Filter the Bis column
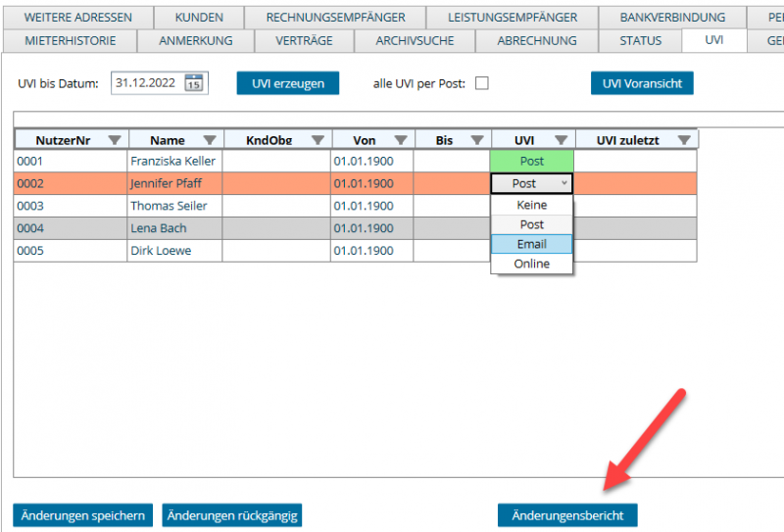The image size is (784, 532). (477, 140)
